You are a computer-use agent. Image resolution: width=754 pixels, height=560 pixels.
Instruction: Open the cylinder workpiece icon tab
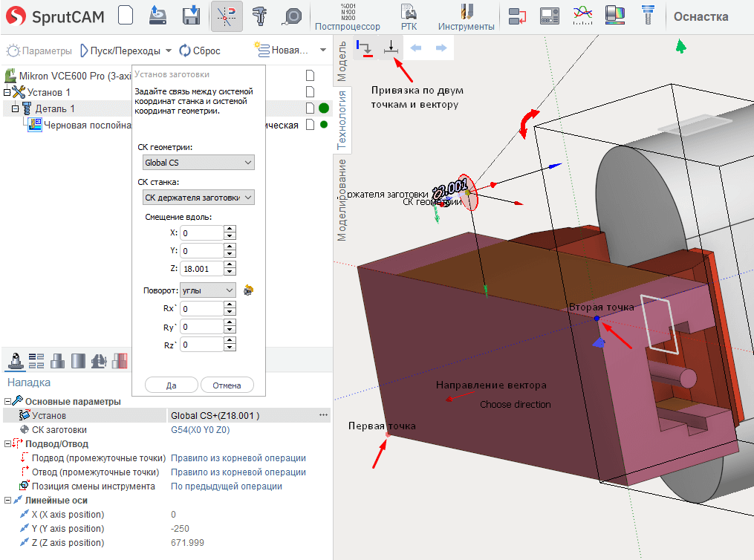pos(78,361)
